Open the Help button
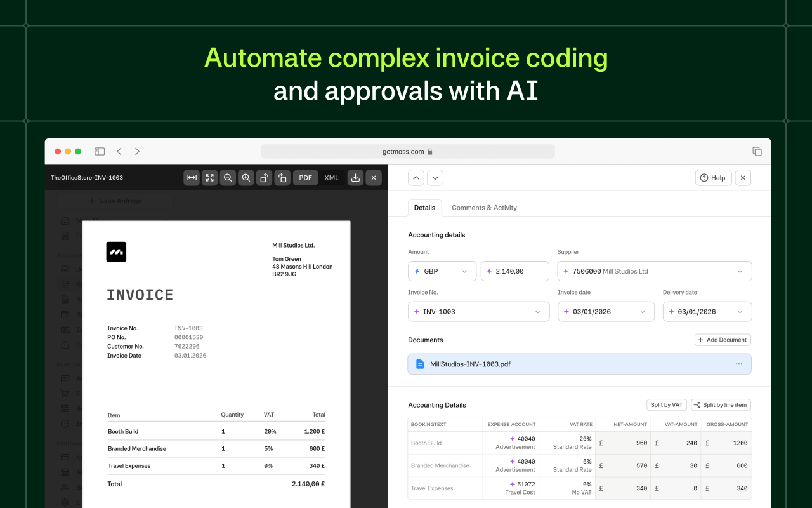Screen dimensions: 812x508 pos(714,178)
